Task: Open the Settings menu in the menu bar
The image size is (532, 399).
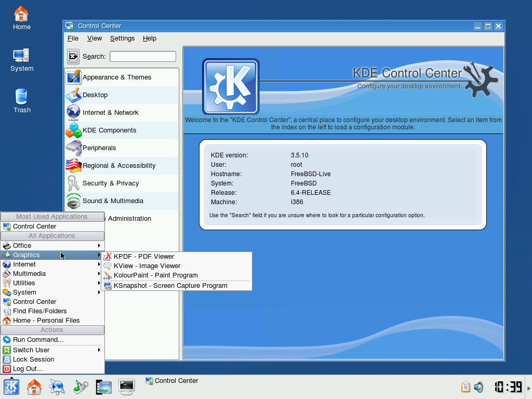Action: pyautogui.click(x=122, y=38)
